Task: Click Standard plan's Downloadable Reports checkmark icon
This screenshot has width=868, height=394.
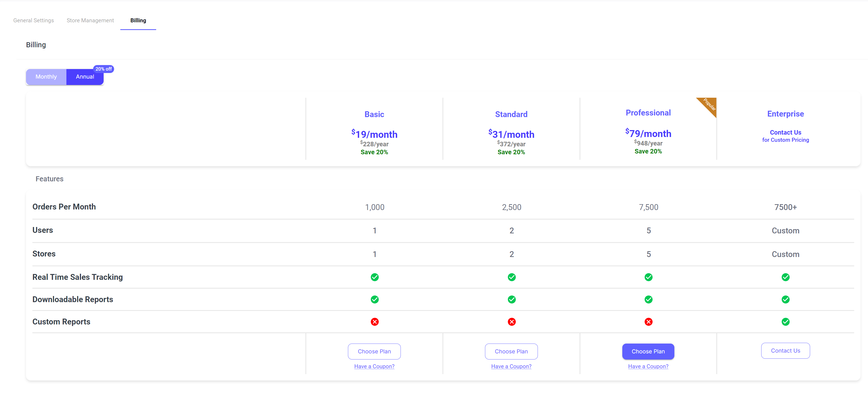Action: click(511, 299)
